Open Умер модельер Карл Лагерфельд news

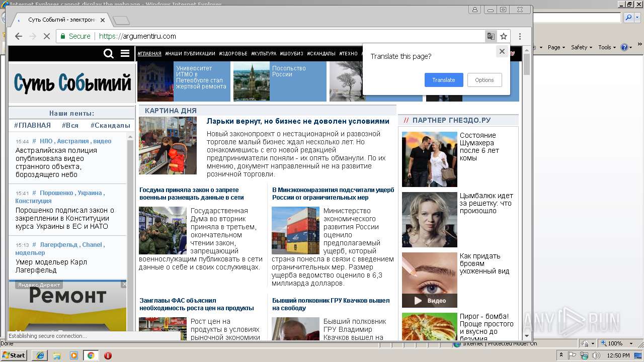51,266
